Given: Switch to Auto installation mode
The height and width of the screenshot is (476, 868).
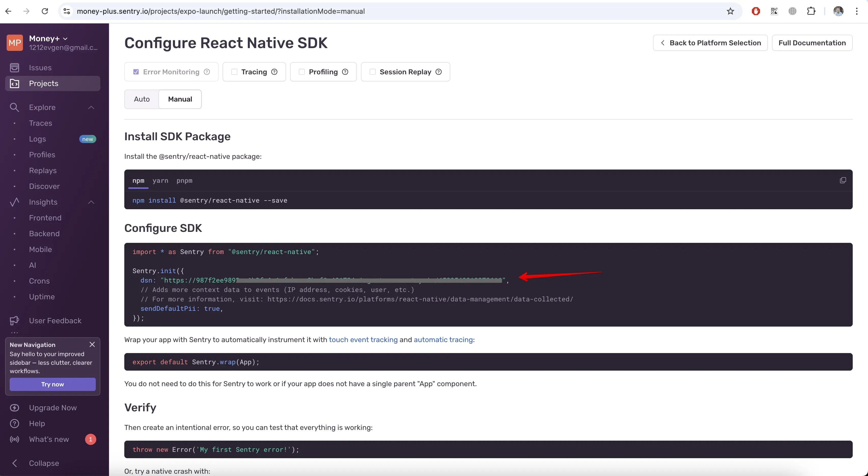Looking at the screenshot, I should pos(142,99).
